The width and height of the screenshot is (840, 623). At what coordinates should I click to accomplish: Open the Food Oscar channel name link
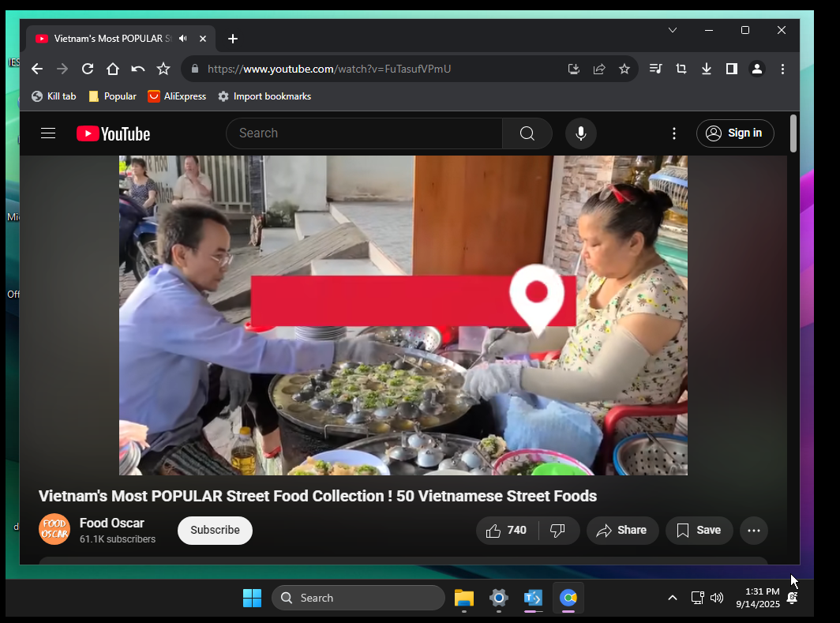[112, 523]
